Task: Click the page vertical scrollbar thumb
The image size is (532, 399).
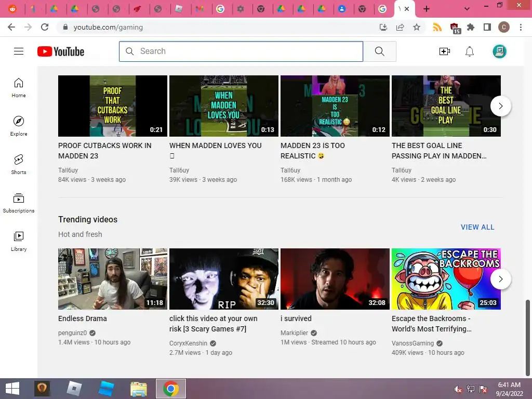Action: [527, 338]
